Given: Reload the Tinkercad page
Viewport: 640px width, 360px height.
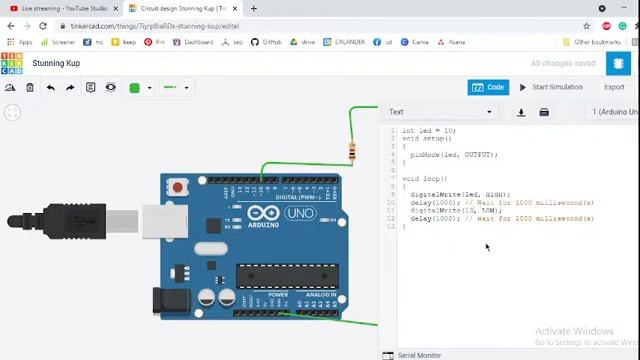Looking at the screenshot, I should [43, 26].
